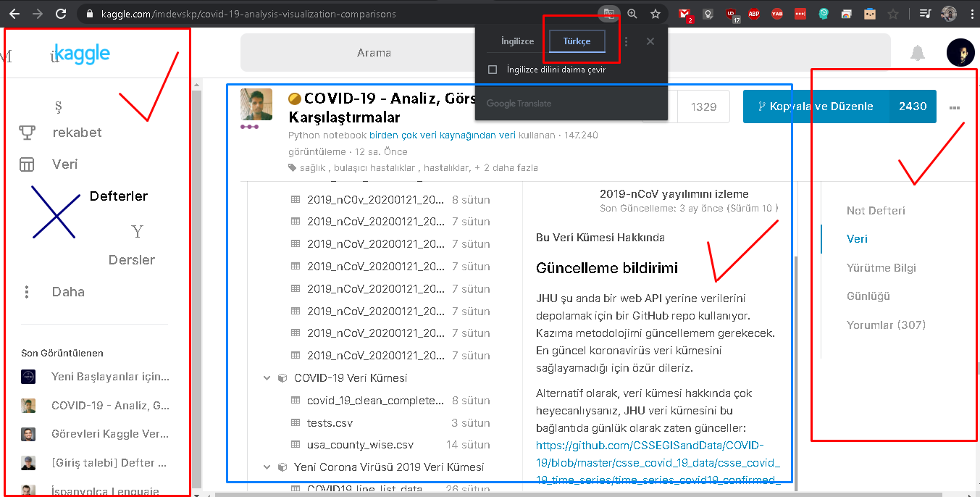
Task: Click '14 sütun' beside usa_county_wise.csv
Action: (x=468, y=445)
